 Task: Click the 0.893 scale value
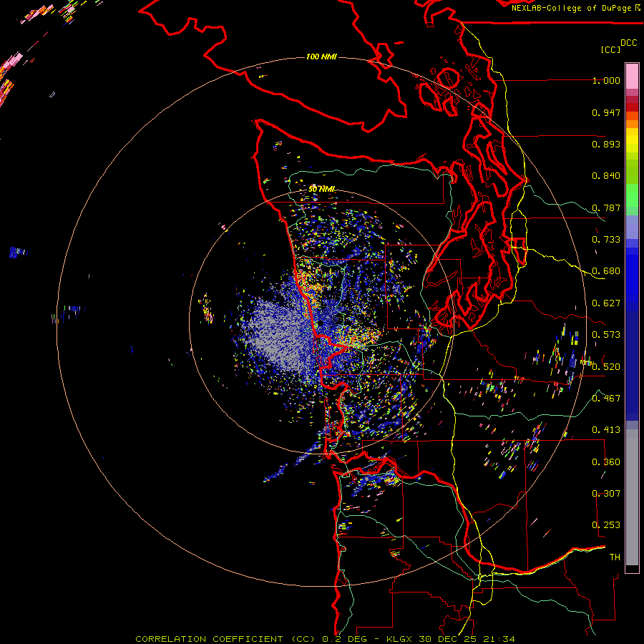click(x=606, y=144)
